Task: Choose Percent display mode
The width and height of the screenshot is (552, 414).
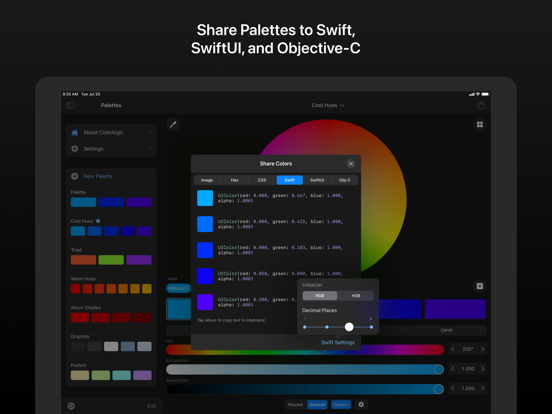Action: coord(295,404)
